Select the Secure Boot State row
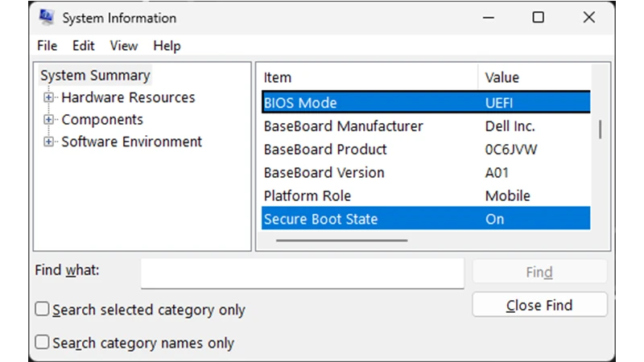The height and width of the screenshot is (362, 644). click(x=370, y=219)
